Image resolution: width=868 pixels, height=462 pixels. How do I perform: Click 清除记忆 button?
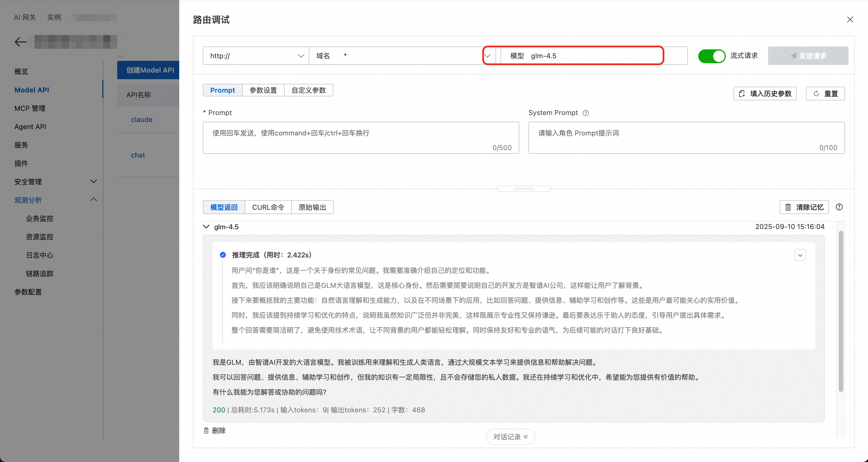point(804,207)
